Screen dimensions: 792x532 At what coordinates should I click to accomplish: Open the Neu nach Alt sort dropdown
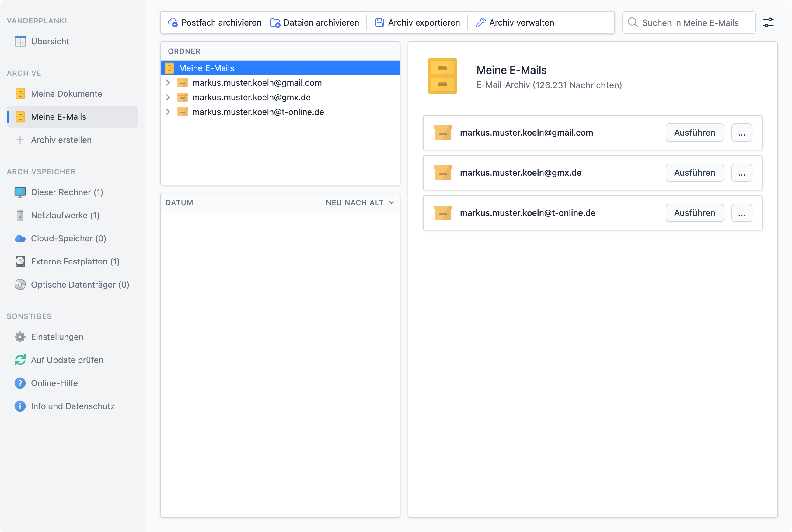click(360, 202)
